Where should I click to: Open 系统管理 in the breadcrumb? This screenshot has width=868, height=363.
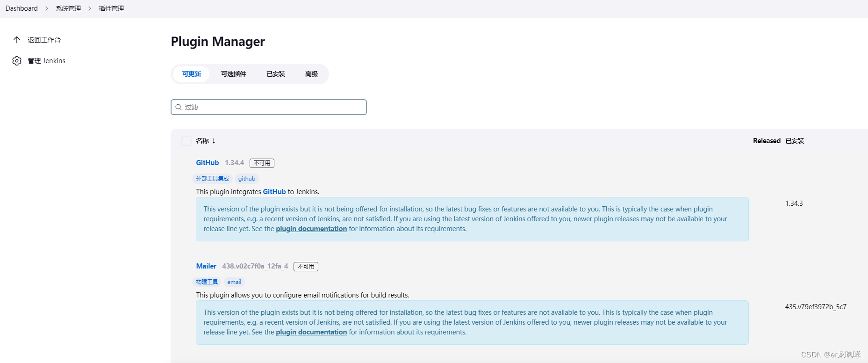[x=68, y=8]
